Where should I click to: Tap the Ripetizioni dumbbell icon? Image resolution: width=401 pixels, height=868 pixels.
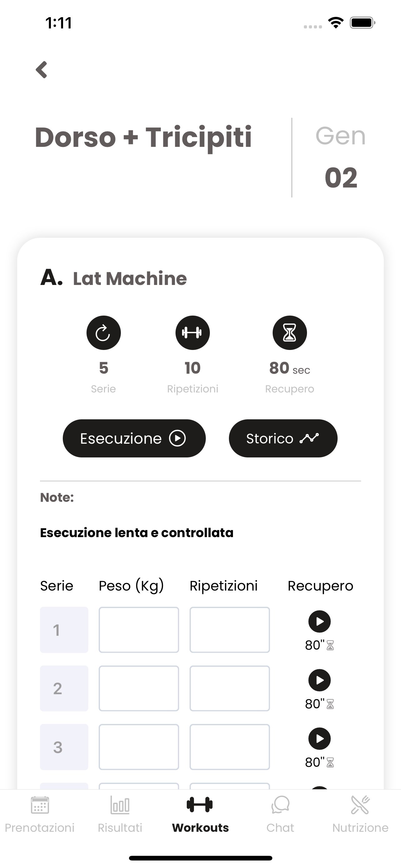point(193,332)
